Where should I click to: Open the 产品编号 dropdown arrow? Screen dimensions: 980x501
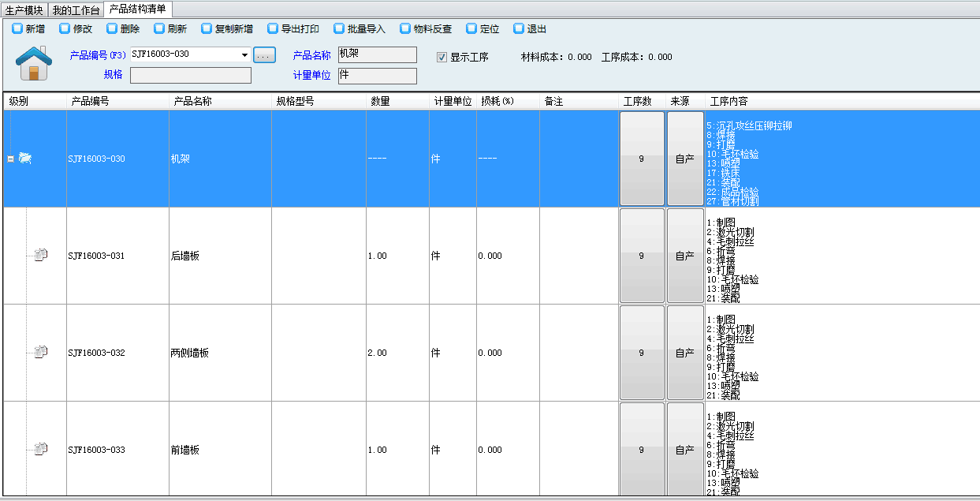pos(244,55)
